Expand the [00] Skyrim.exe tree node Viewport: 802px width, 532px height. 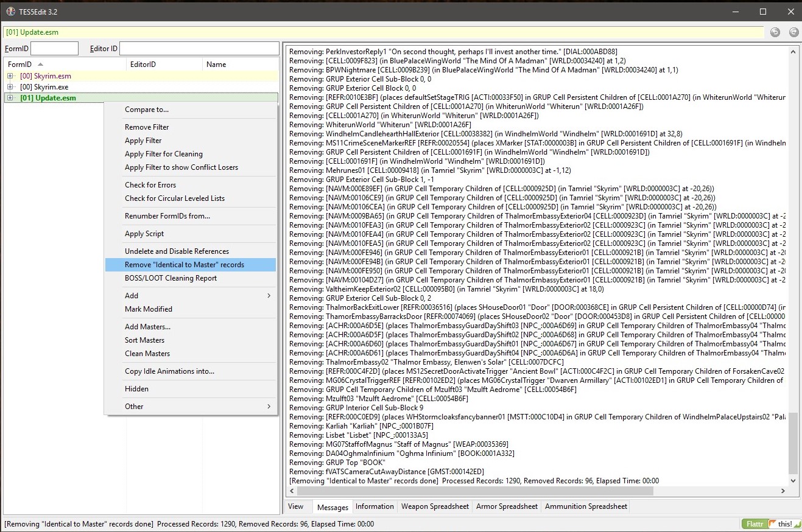coord(10,87)
